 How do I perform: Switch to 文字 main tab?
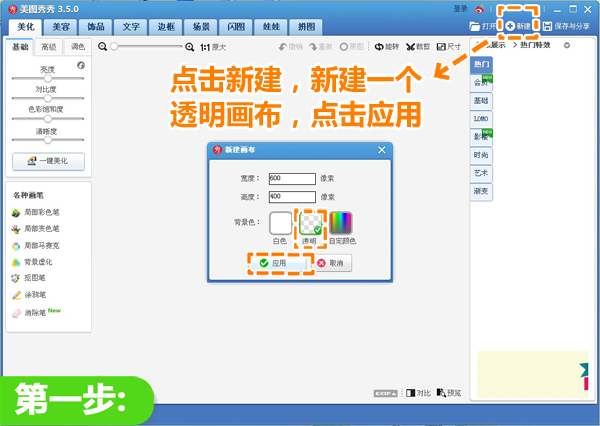tap(131, 27)
